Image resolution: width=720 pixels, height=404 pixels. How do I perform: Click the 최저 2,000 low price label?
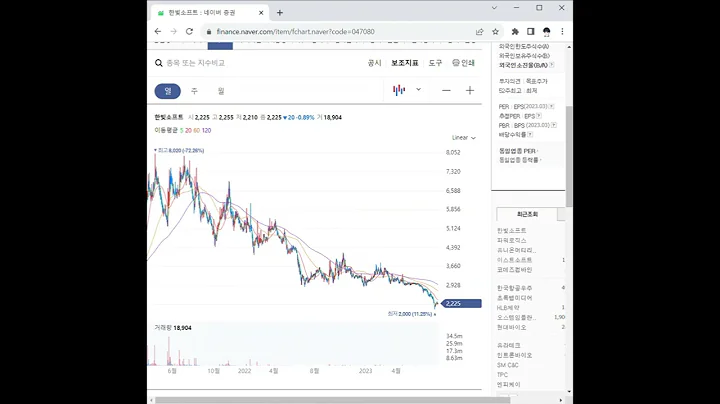pos(411,314)
